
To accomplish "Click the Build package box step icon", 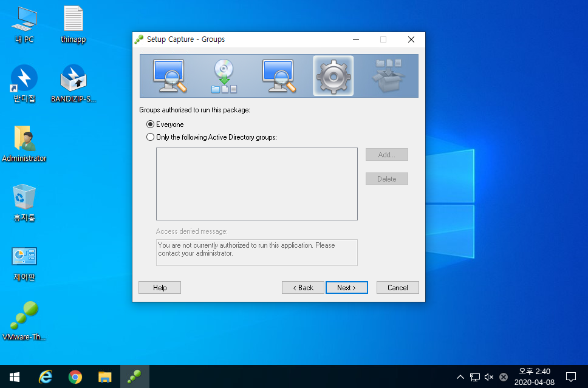I will 388,76.
